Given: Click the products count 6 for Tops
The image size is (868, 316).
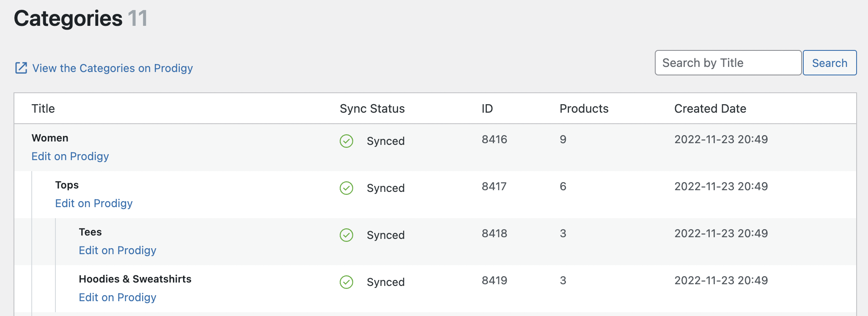Looking at the screenshot, I should [563, 186].
